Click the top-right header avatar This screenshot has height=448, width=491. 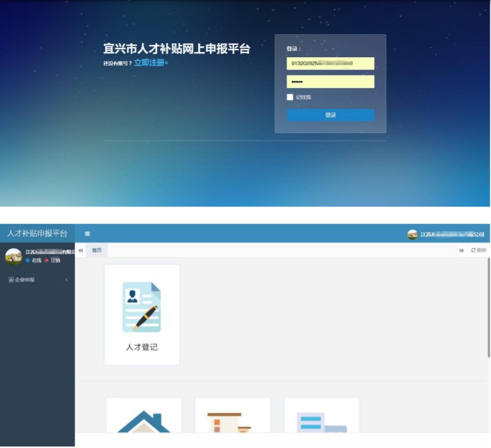(412, 234)
